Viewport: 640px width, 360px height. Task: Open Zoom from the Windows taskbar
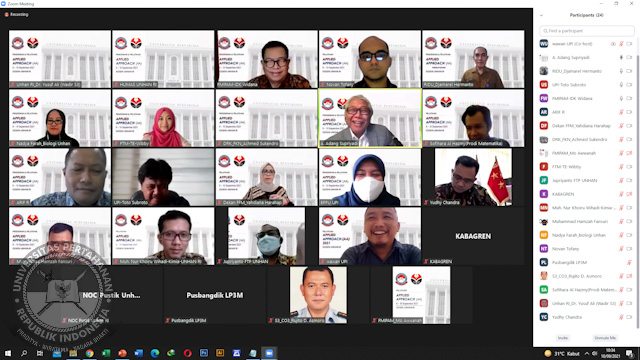269,353
